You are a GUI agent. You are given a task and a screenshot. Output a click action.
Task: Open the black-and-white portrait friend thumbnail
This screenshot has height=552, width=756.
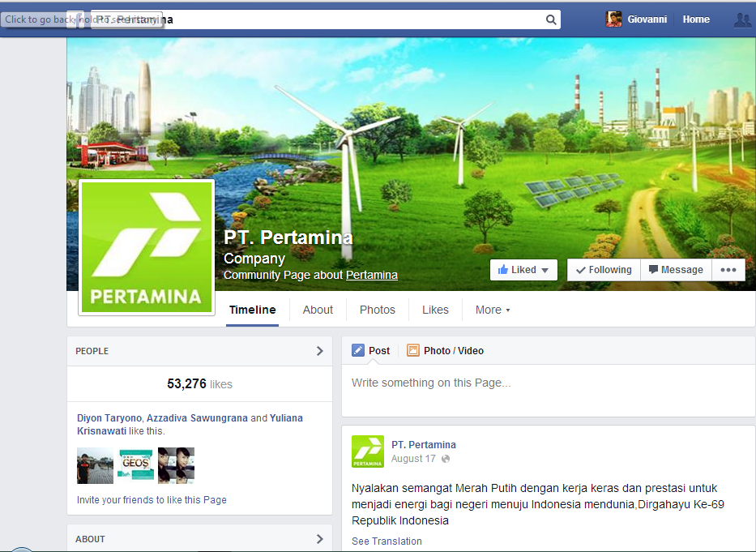(176, 465)
